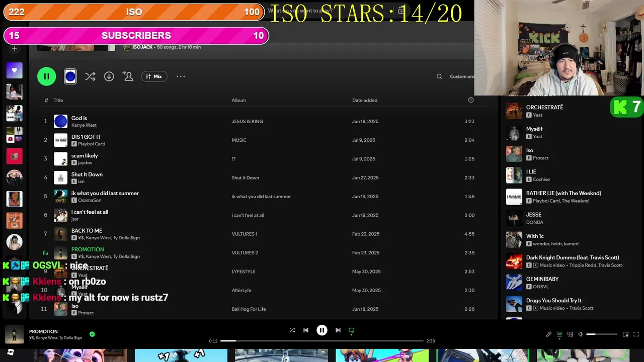Open Liked Songs heart icon in sidebar
644x362 pixels.
click(14, 70)
